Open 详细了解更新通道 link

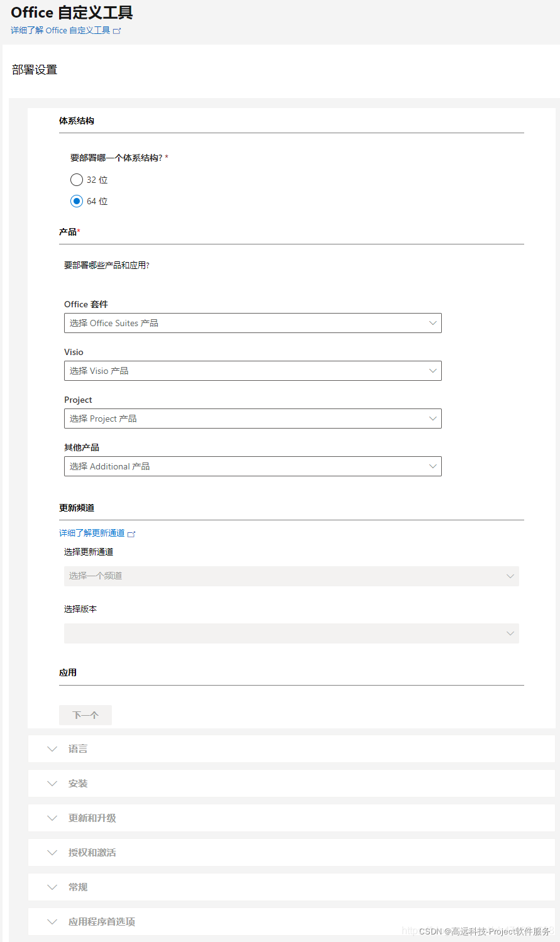pyautogui.click(x=92, y=533)
